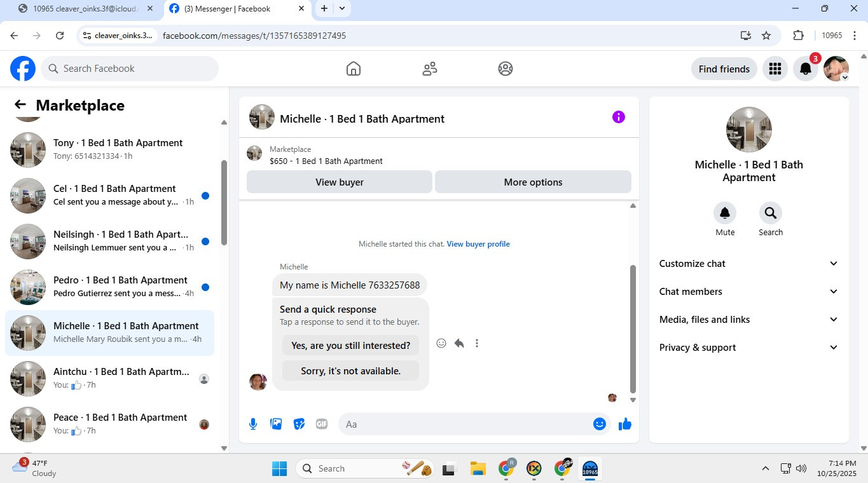Expand the Customize chat section

[x=749, y=264]
